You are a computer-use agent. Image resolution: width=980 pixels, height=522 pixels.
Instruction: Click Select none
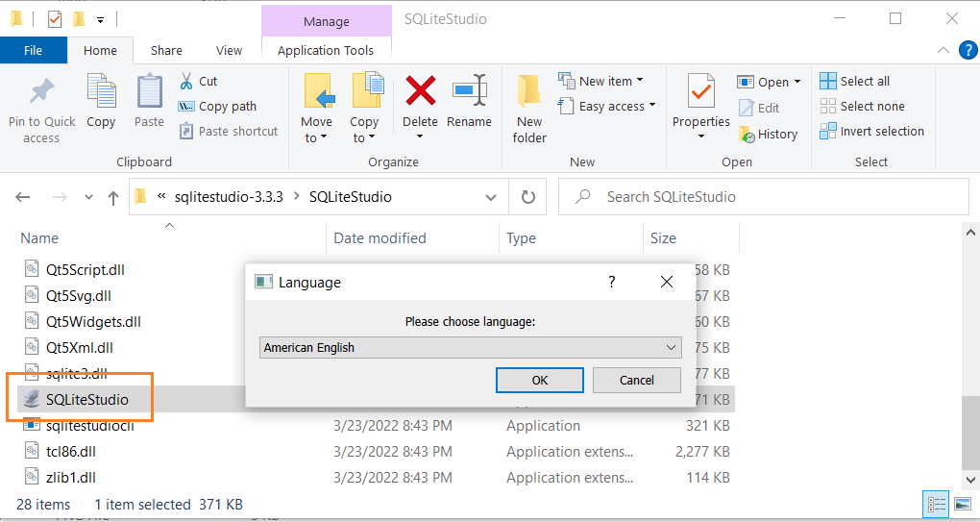(863, 107)
